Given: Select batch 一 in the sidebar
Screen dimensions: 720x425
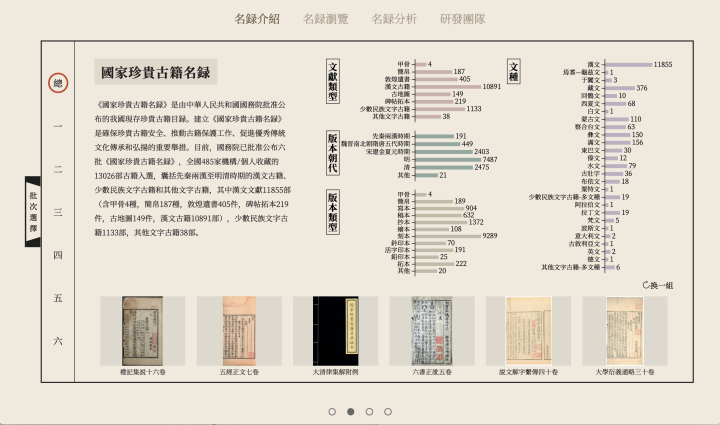Looking at the screenshot, I should point(58,127).
